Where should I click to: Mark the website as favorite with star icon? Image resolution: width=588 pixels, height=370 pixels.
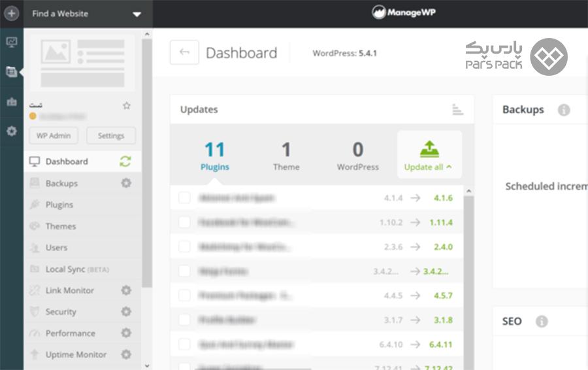127,106
